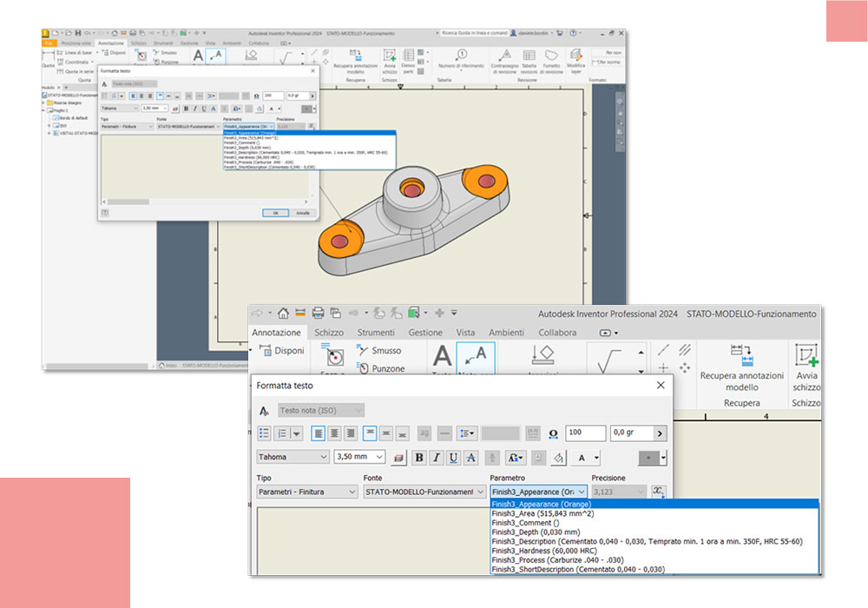Click Bold icon in the enlarged Formatta testo dialog
The image size is (868, 608).
pyautogui.click(x=420, y=458)
